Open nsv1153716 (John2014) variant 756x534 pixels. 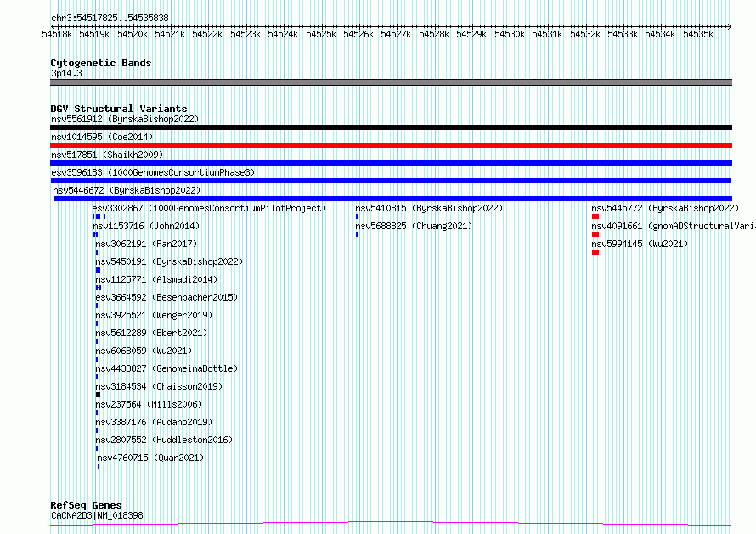click(146, 226)
